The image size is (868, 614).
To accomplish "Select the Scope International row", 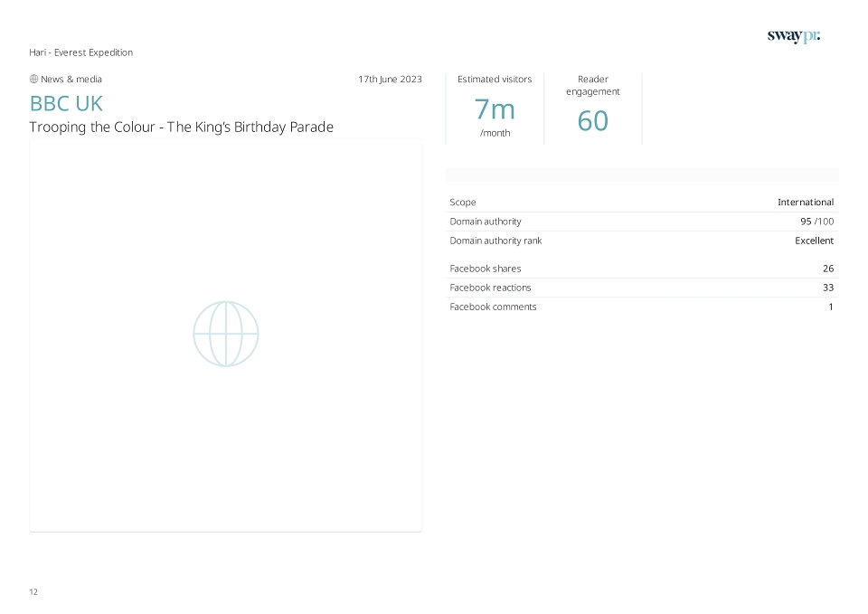I will point(642,202).
